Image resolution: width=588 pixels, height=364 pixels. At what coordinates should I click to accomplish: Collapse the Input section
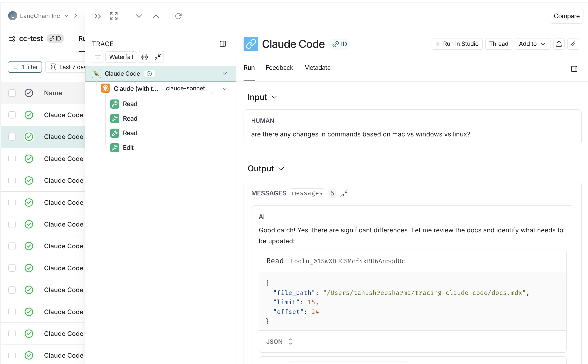(x=274, y=97)
